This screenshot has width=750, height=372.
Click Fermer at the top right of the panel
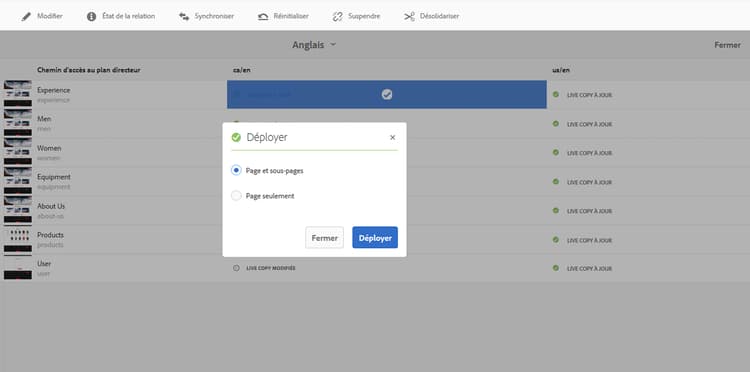point(728,45)
